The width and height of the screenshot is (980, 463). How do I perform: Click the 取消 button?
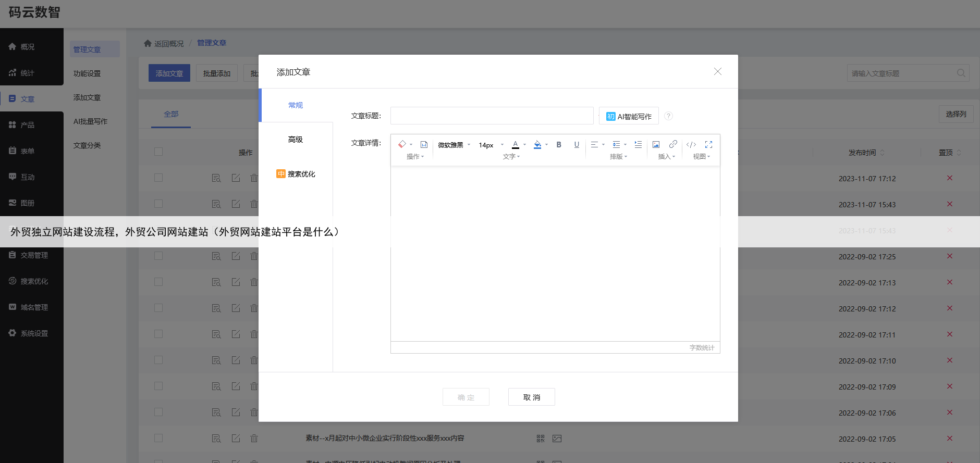[531, 397]
